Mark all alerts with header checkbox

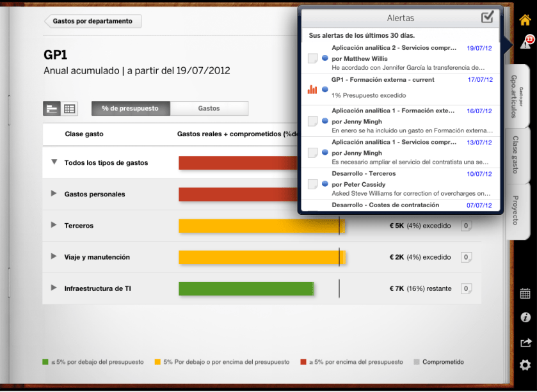click(x=488, y=17)
